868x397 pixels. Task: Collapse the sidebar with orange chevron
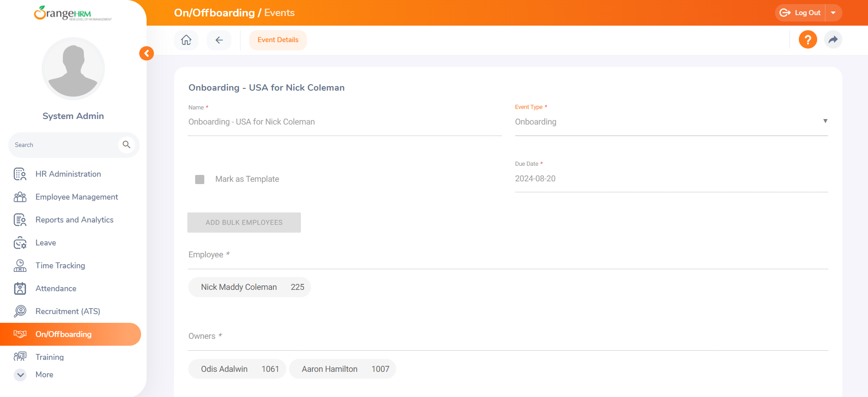tap(147, 54)
